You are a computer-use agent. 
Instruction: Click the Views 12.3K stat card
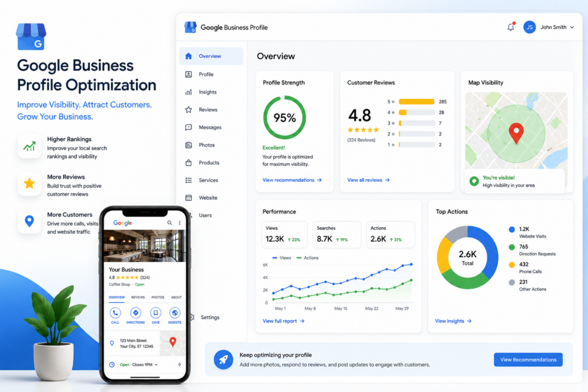(x=284, y=235)
